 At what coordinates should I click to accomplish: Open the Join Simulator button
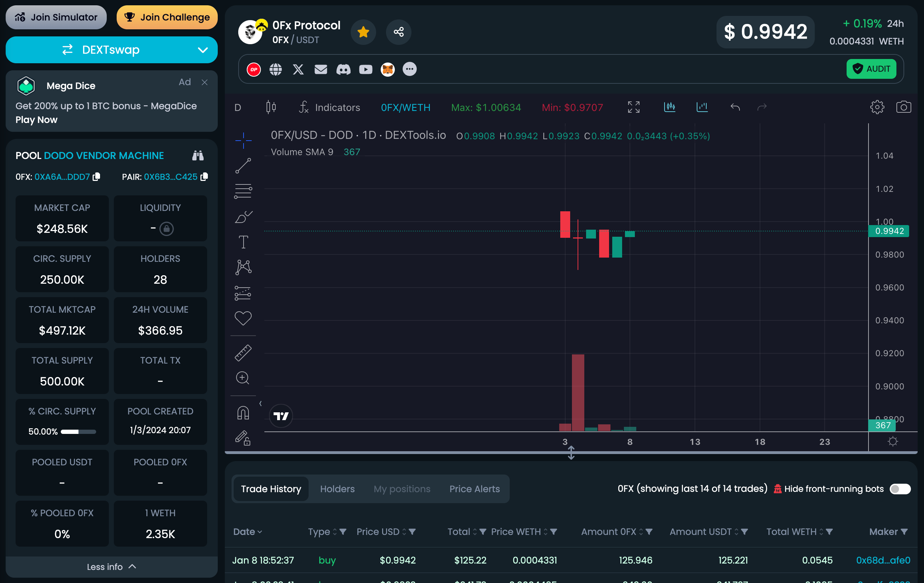tap(56, 17)
